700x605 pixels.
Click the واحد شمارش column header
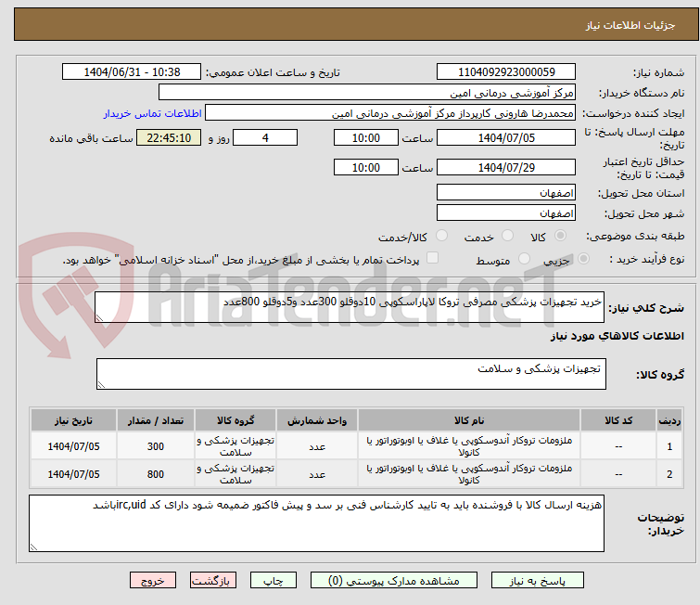[x=317, y=420]
